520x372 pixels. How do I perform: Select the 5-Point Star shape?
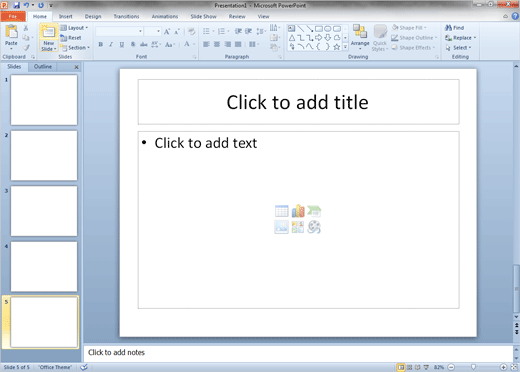[337, 47]
